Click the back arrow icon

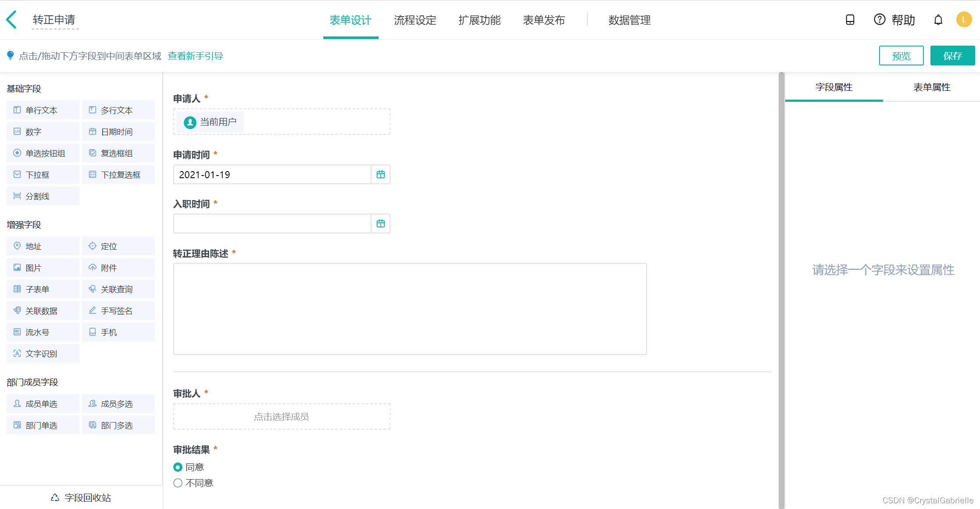(12, 20)
